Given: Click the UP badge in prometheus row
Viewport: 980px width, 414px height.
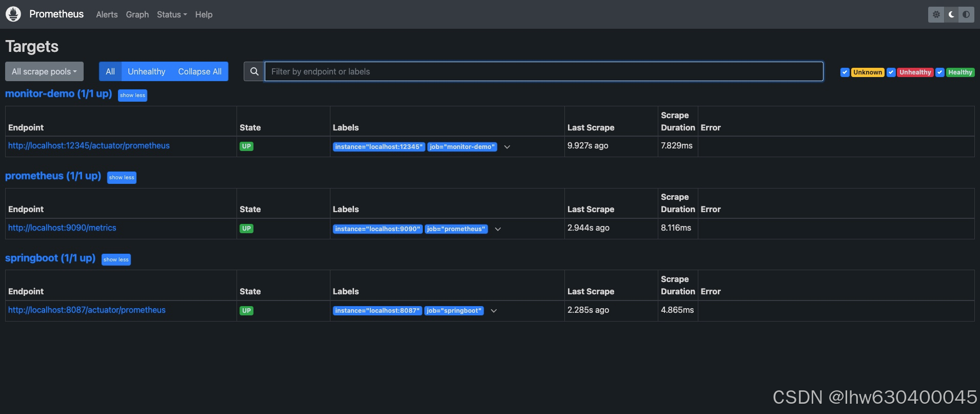Looking at the screenshot, I should pos(246,229).
